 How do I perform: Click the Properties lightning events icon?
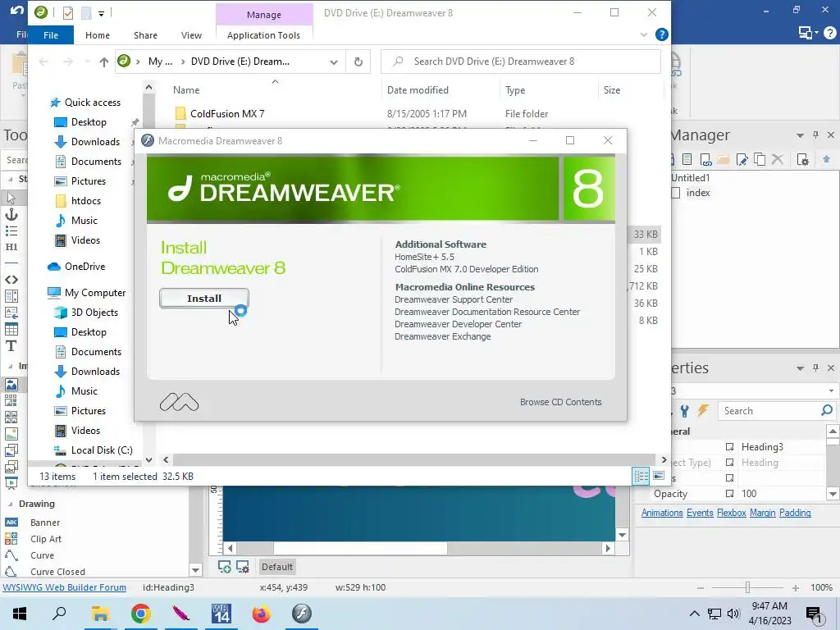702,411
